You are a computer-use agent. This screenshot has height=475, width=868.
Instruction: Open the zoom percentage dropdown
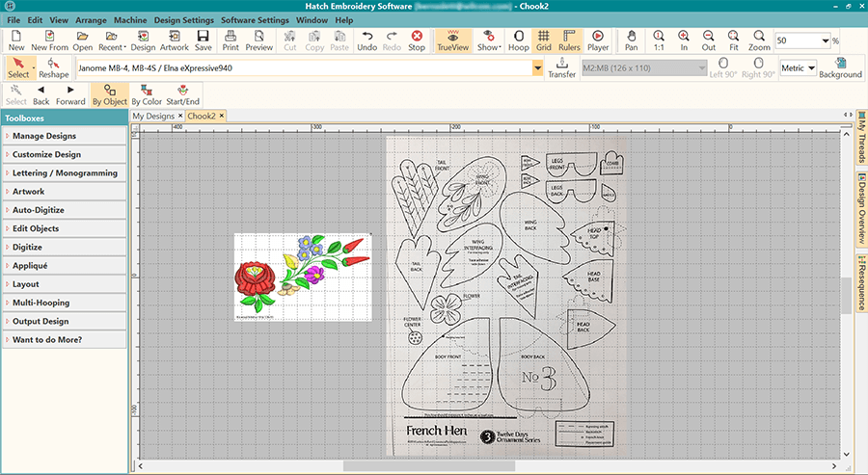click(827, 41)
